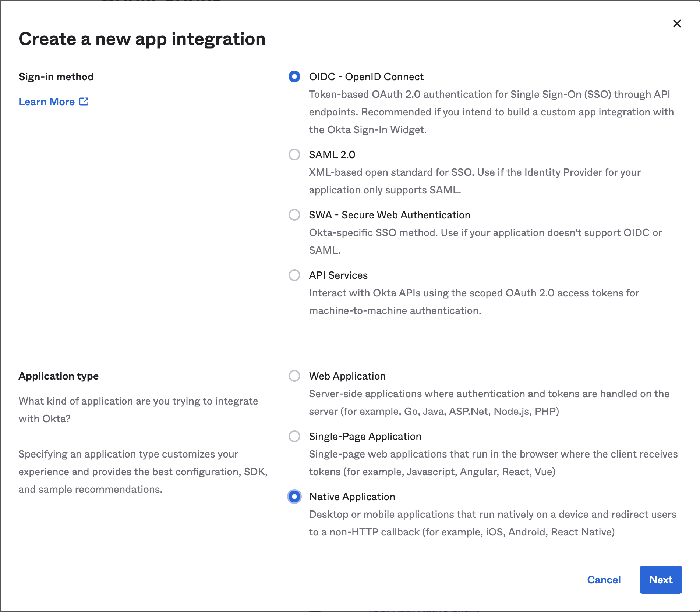The width and height of the screenshot is (700, 612).
Task: Cancel the app integration creation
Action: pyautogui.click(x=604, y=580)
